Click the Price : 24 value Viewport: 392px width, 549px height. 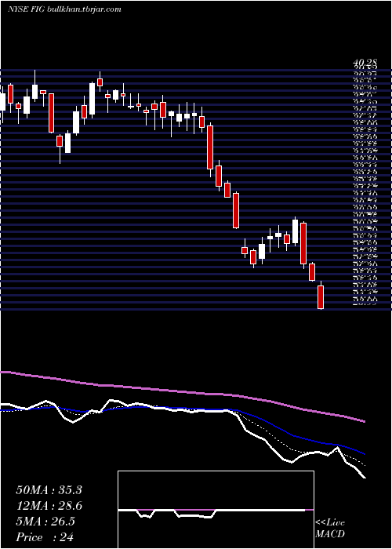(x=45, y=537)
